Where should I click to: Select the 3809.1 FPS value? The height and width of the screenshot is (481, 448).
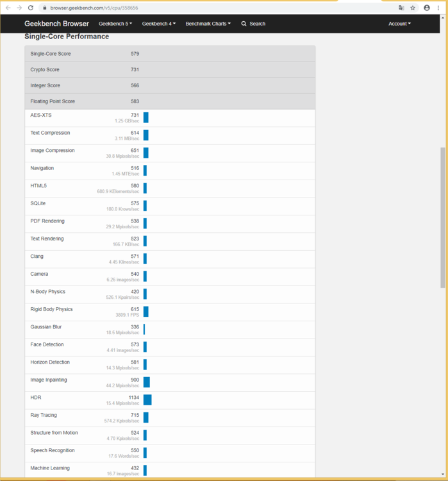coord(128,315)
